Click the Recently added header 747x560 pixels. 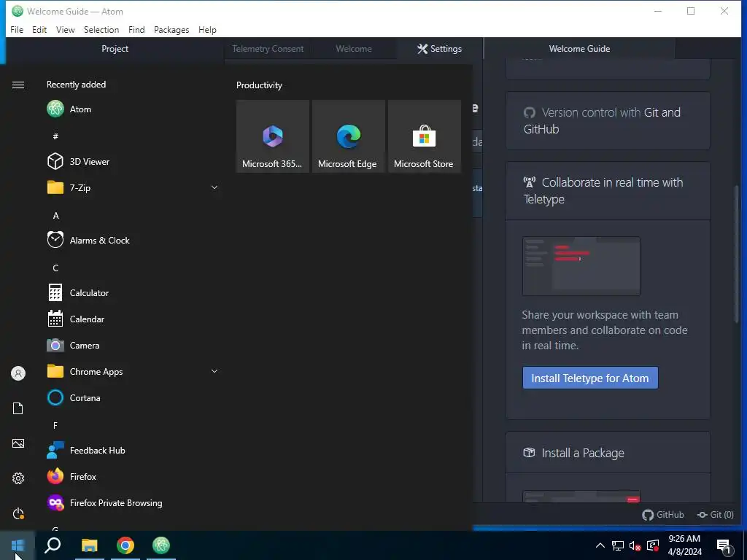tap(76, 85)
